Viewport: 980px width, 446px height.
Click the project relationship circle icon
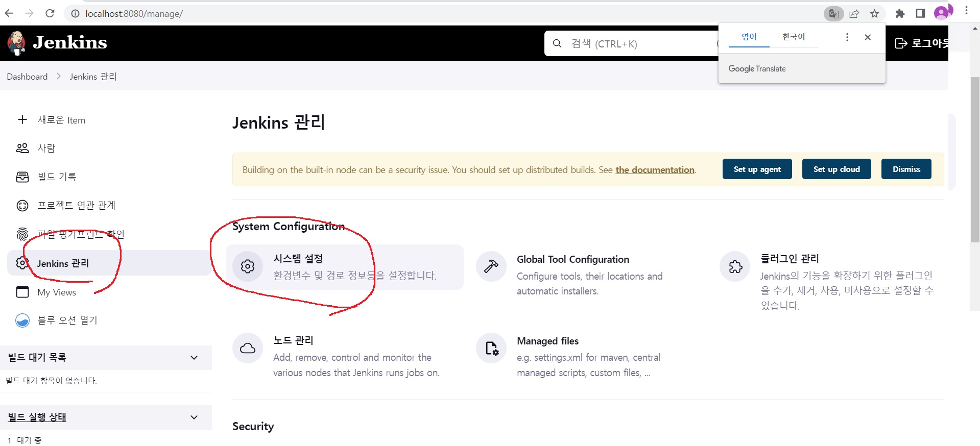point(22,205)
